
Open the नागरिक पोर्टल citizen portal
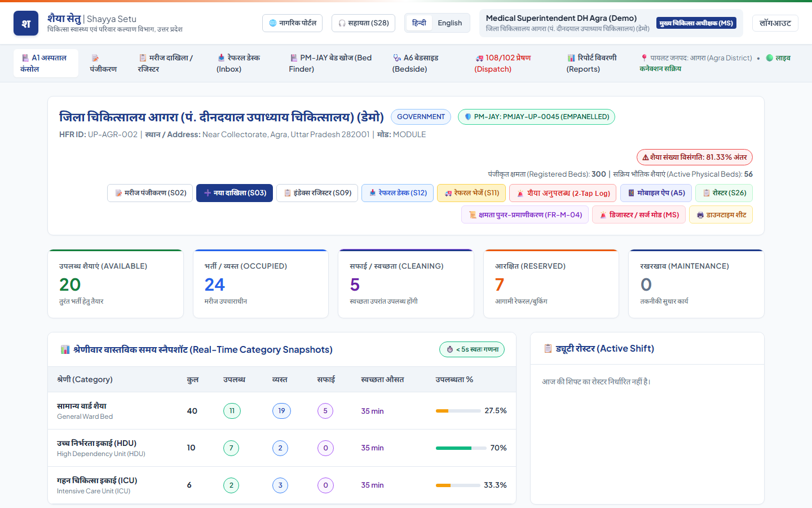coord(292,23)
